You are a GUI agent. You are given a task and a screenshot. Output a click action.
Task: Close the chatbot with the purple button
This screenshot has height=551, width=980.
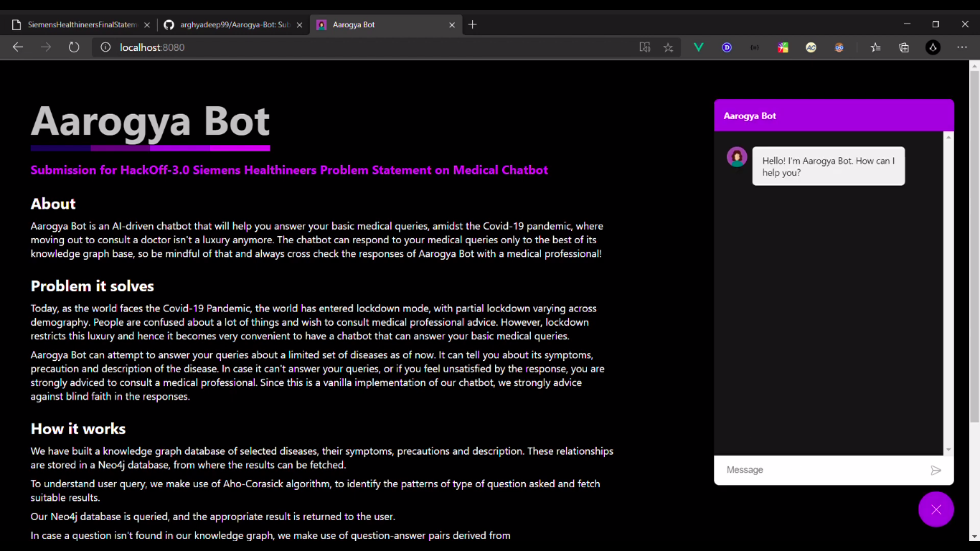click(936, 509)
